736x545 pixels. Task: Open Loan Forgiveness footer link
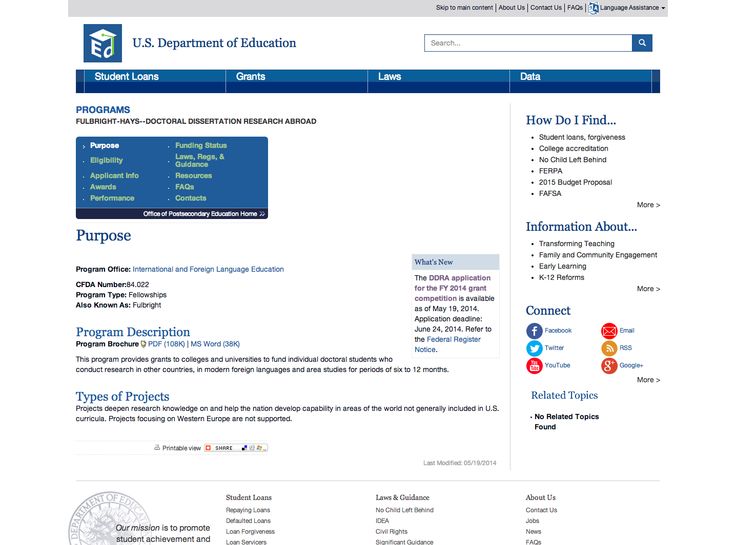[250, 531]
